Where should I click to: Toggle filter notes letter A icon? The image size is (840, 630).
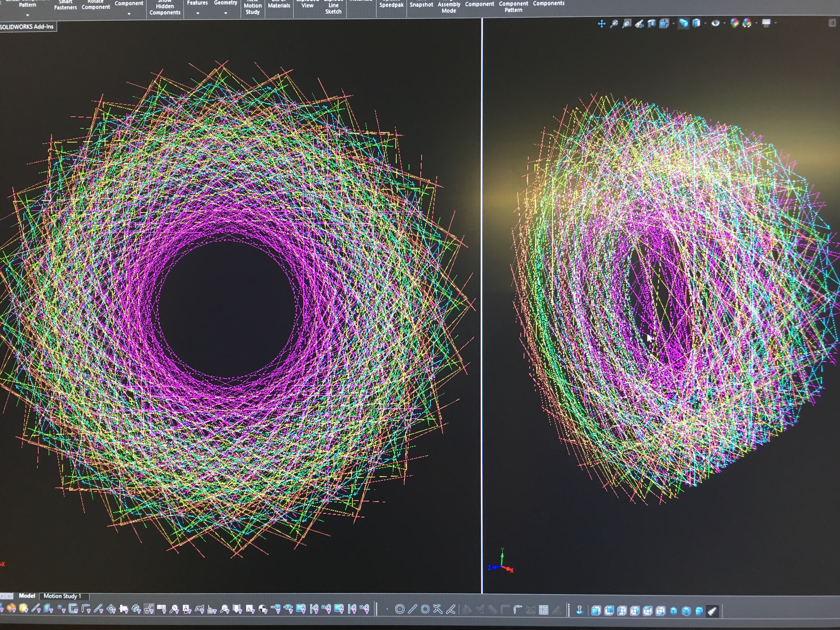point(187,609)
